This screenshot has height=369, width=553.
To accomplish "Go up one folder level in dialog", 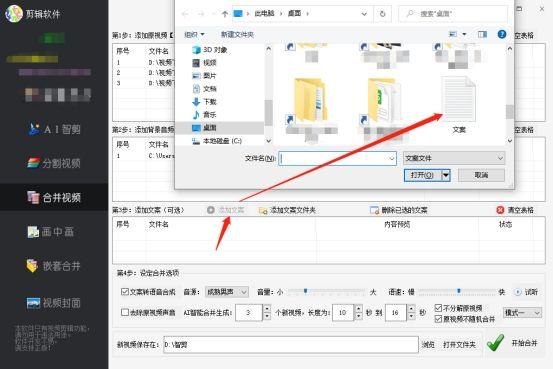I will 225,14.
